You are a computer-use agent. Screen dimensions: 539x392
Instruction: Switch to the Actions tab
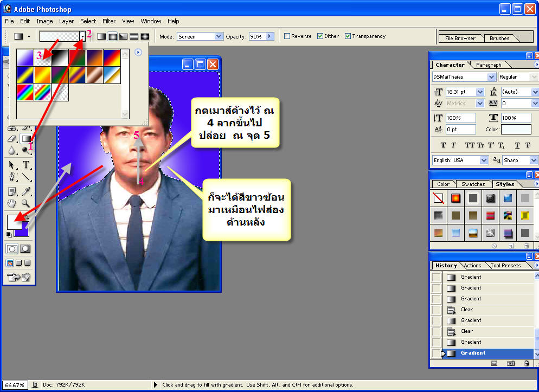pyautogui.click(x=472, y=266)
